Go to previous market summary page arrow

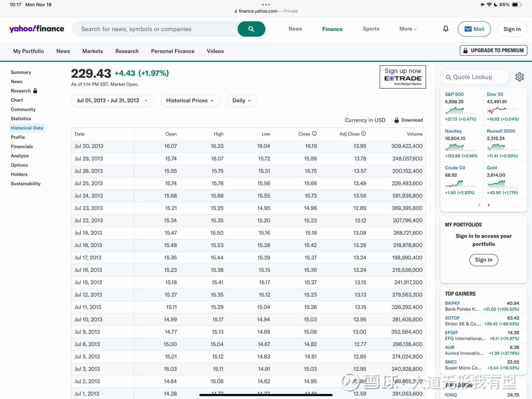pyautogui.click(x=479, y=205)
